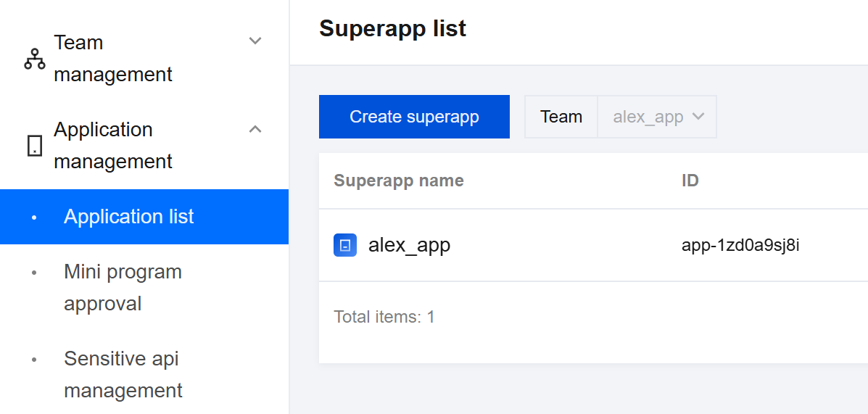Image resolution: width=868 pixels, height=414 pixels.
Task: Collapse the Application management chevron
Action: click(255, 129)
